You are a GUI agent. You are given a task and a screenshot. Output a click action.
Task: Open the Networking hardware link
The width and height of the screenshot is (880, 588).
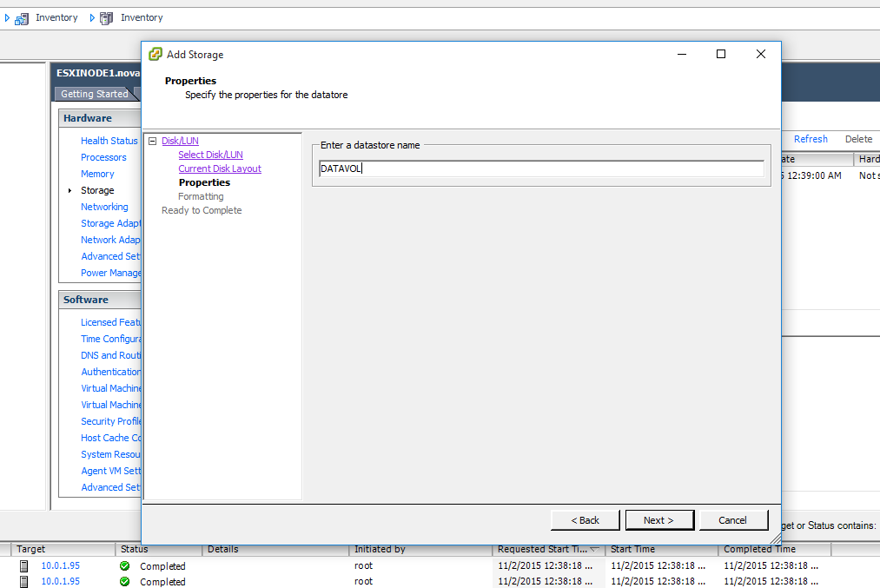pos(104,207)
